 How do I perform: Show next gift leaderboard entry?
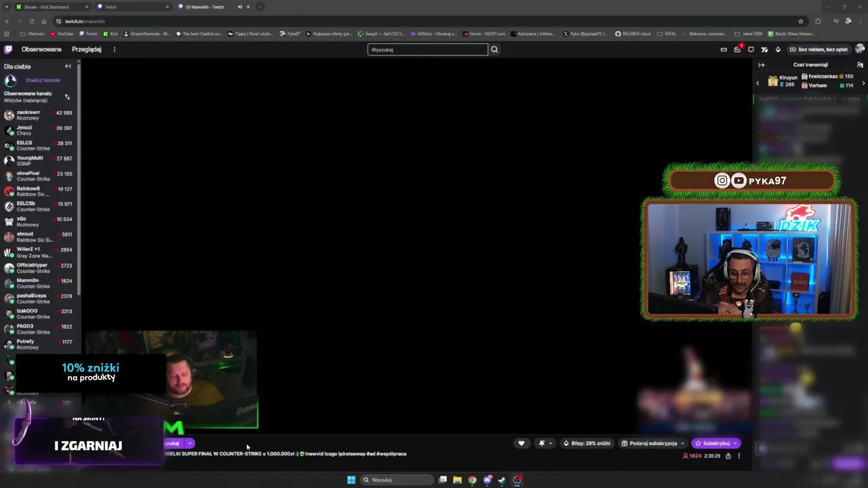pos(863,83)
